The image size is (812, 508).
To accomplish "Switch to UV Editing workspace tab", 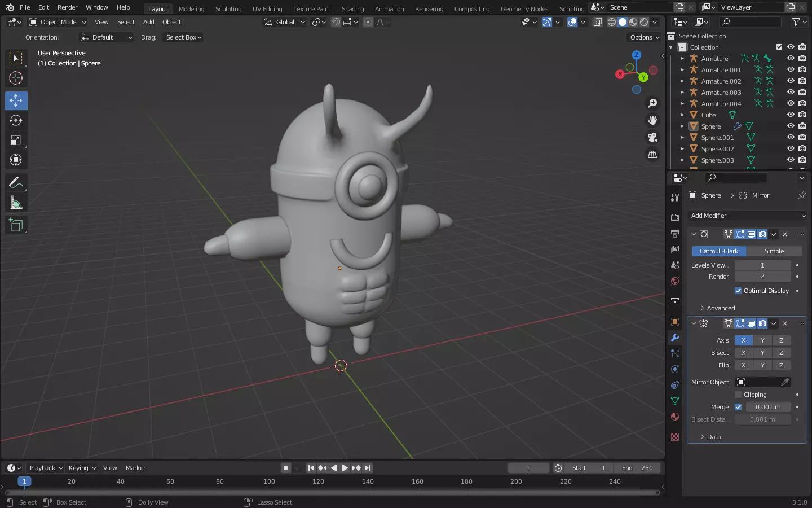I will click(x=267, y=8).
